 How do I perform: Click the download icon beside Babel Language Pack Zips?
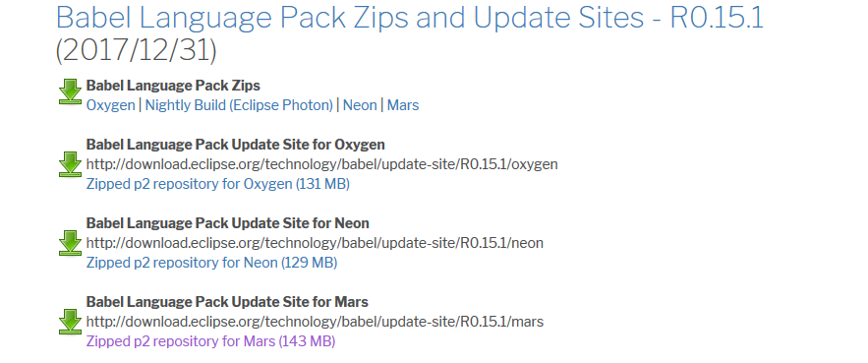tap(70, 91)
